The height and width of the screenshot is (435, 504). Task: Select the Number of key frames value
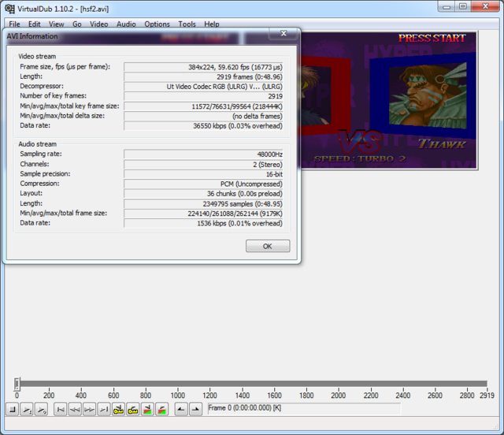(x=203, y=96)
